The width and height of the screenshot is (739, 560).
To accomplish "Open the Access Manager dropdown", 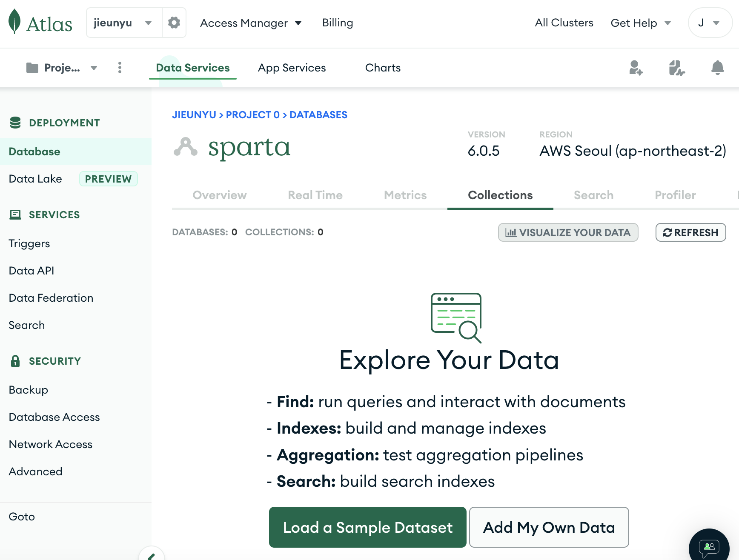I will [x=251, y=23].
